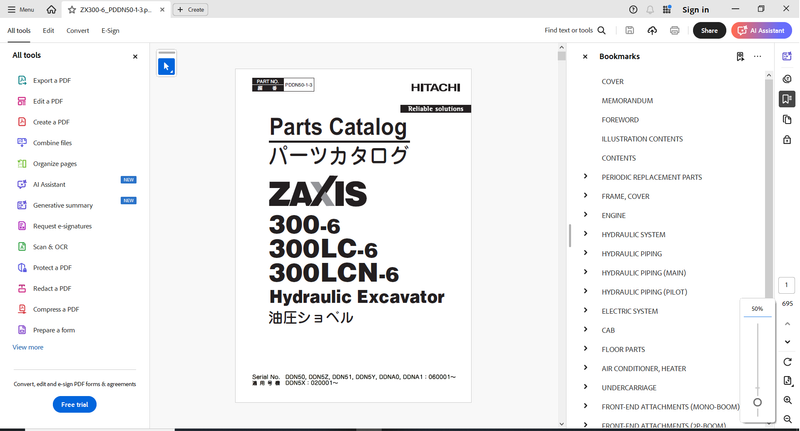This screenshot has height=431, width=800.
Task: Open the E-Sign tab
Action: click(x=110, y=31)
